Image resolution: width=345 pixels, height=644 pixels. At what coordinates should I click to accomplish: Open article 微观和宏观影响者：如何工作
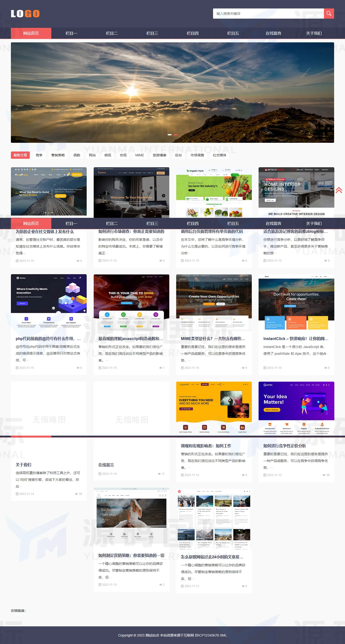tap(206, 446)
